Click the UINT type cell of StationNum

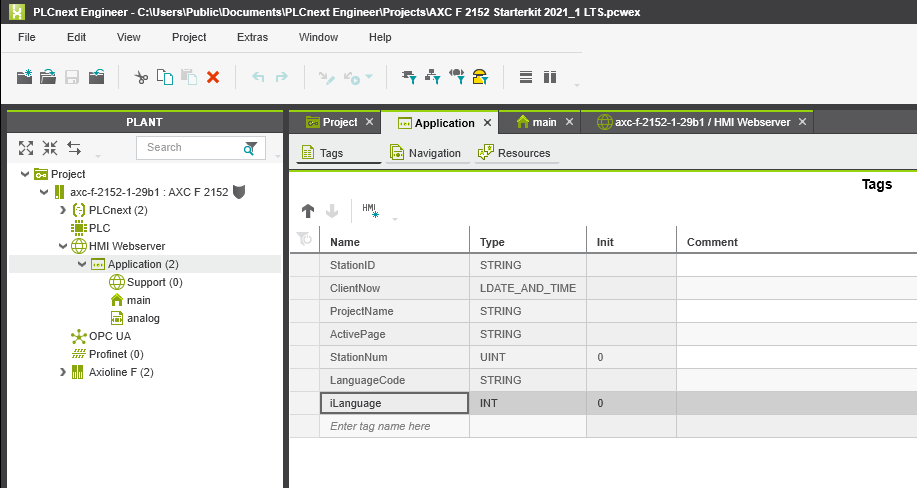(528, 357)
